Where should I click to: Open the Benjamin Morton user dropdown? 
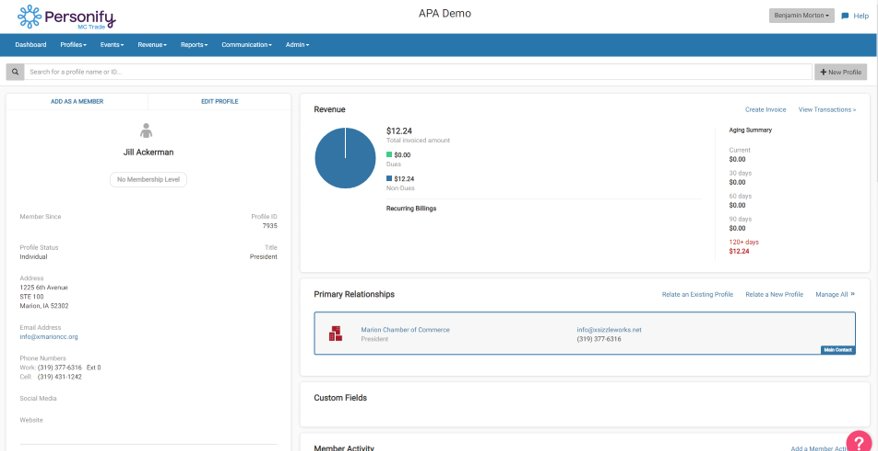800,16
